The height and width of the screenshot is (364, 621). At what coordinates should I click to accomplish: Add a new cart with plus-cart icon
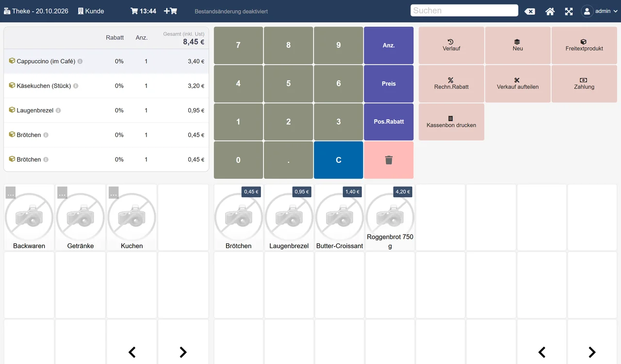click(170, 11)
